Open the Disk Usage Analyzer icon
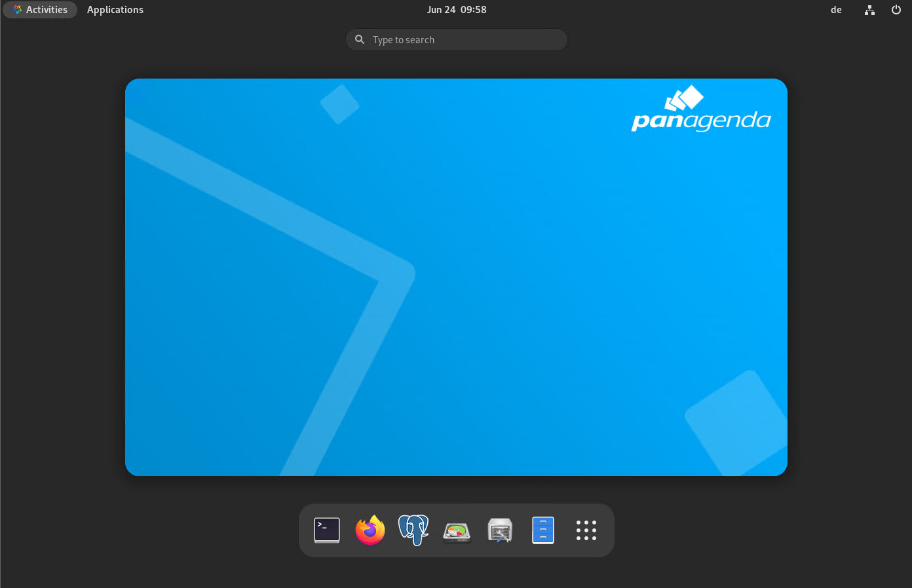This screenshot has height=588, width=912. click(x=457, y=531)
